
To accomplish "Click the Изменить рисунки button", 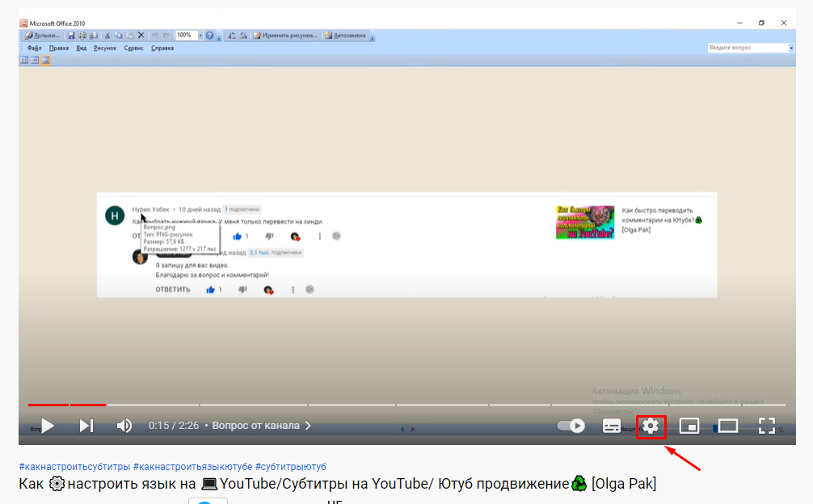I will point(284,36).
